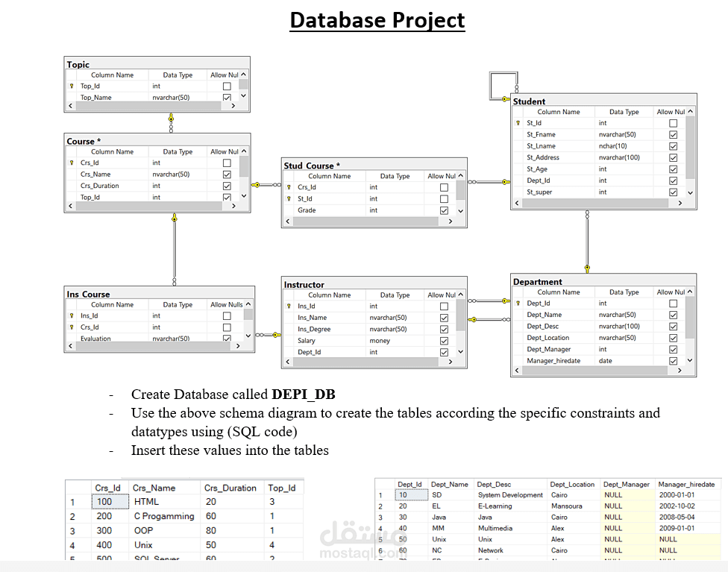Click the key icon beside Crs_Id in Stud_Course

290,187
